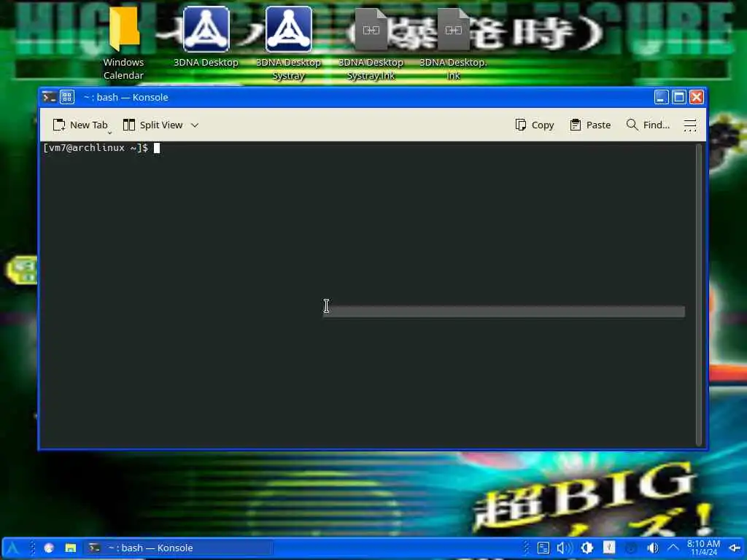This screenshot has height=560, width=747.
Task: Open the clock showing 8:10 AM
Action: click(704, 548)
